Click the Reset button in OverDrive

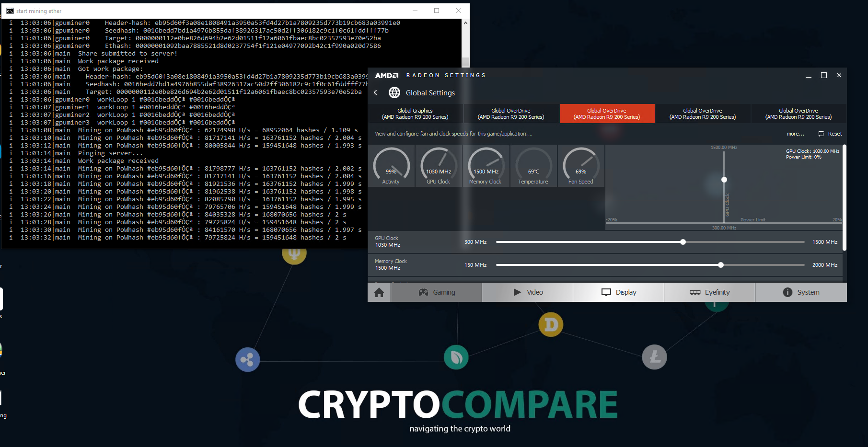point(830,134)
